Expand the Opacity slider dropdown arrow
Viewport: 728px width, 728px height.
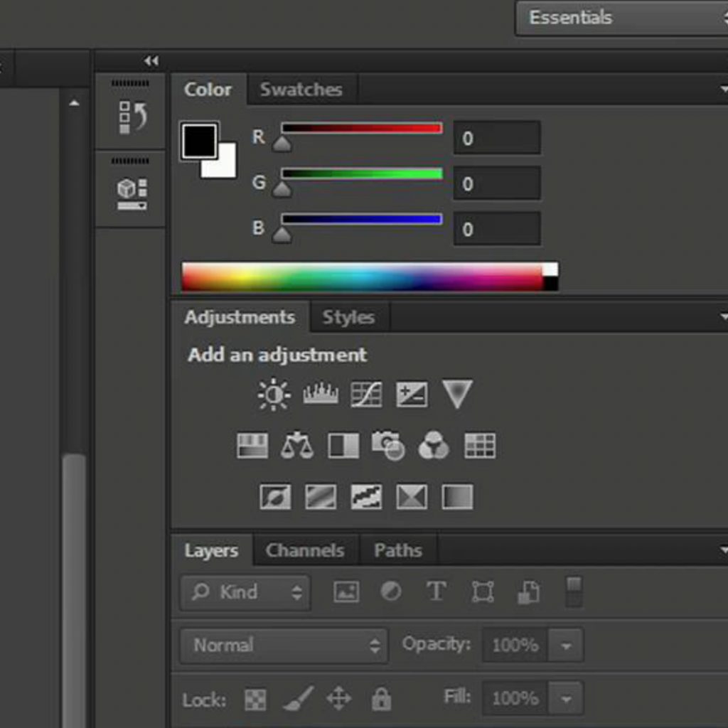click(x=566, y=646)
